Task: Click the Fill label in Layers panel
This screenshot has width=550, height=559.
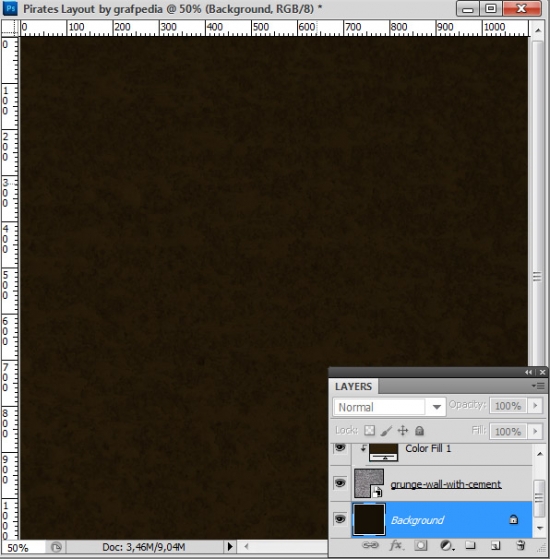Action: point(479,430)
